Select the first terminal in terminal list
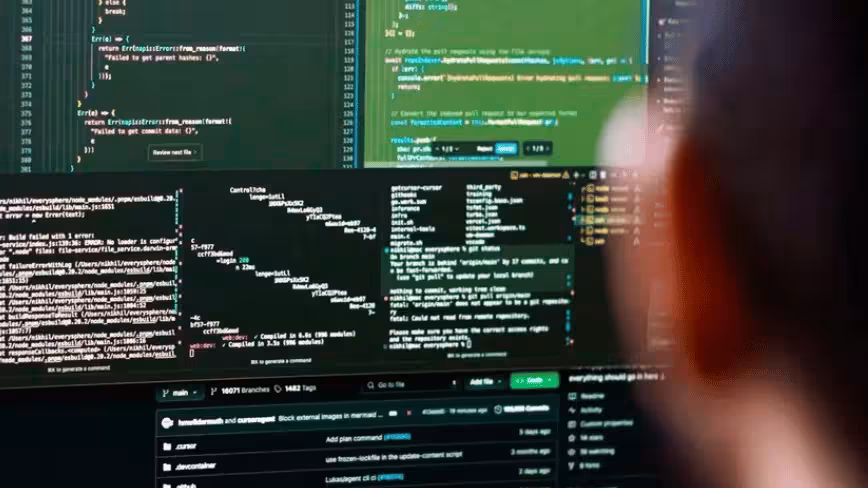 [x=609, y=189]
